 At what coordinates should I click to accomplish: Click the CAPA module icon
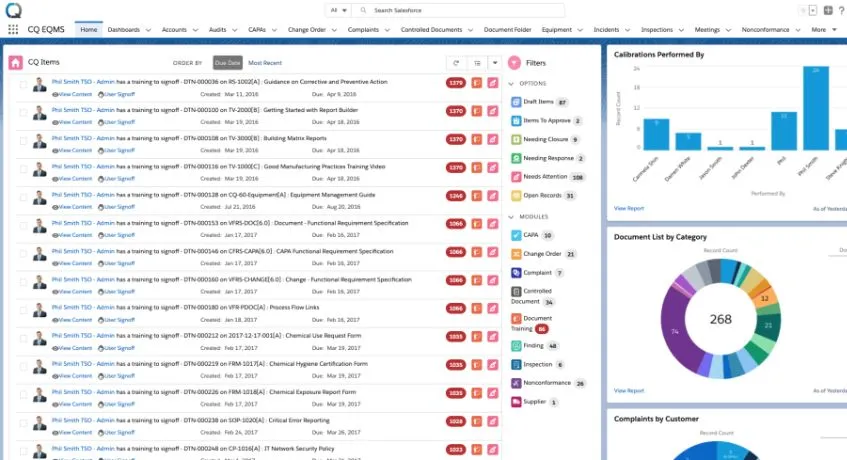pos(516,235)
